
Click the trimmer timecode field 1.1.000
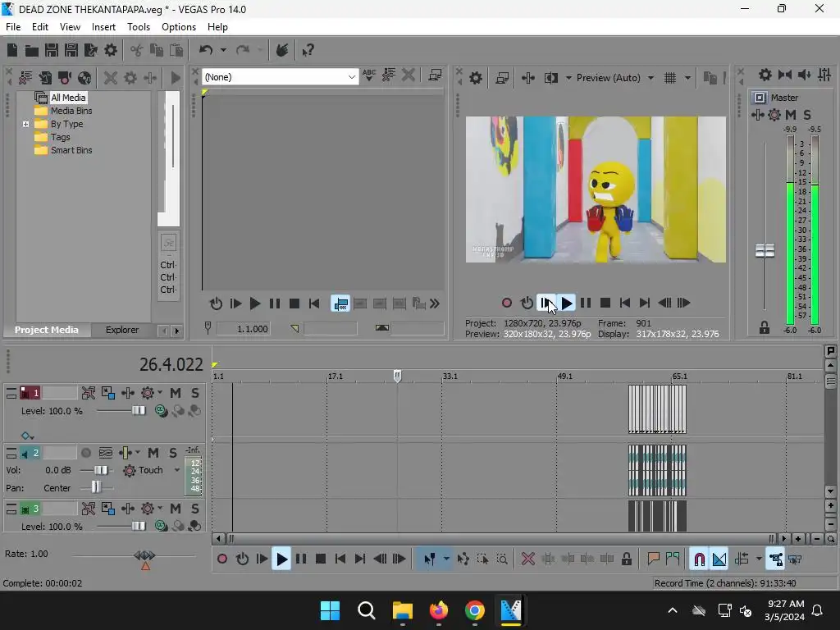pyautogui.click(x=244, y=329)
